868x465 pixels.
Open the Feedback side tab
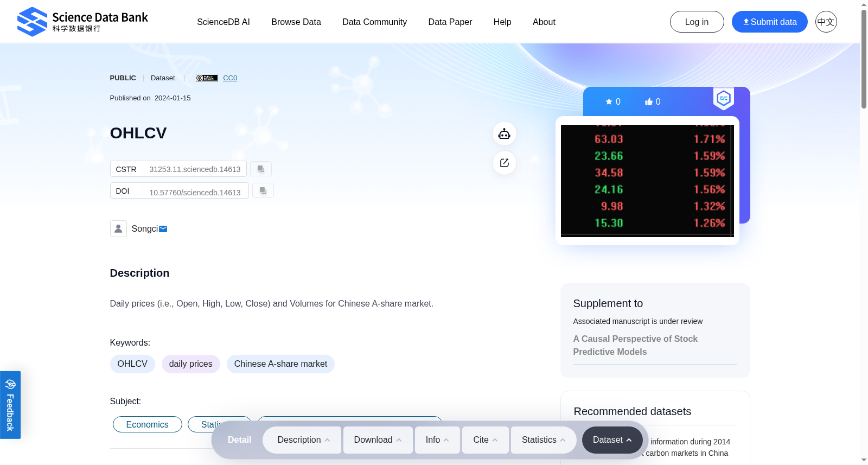[x=10, y=405]
